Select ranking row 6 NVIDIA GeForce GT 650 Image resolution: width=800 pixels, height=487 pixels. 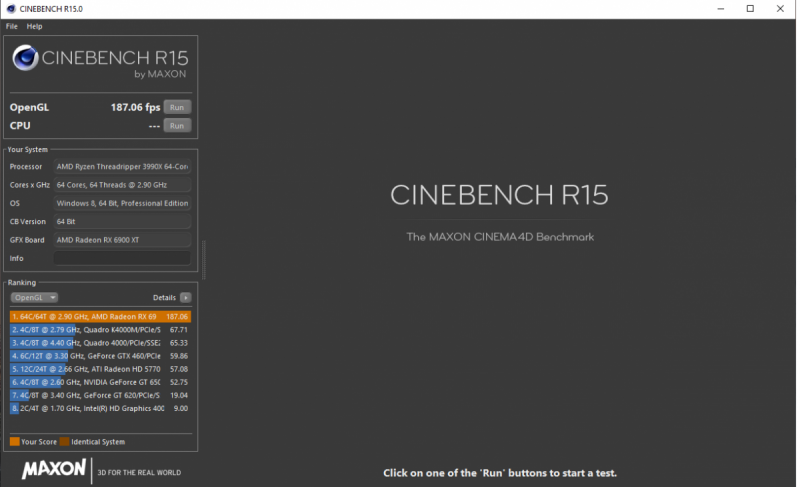100,382
